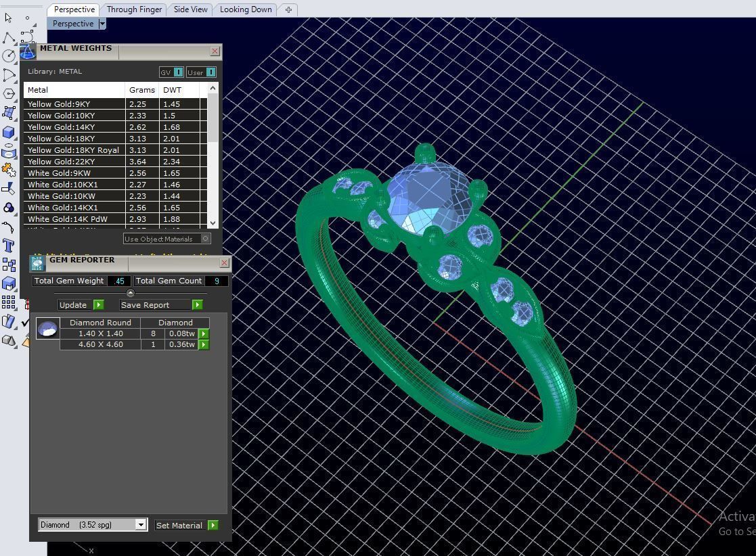The image size is (756, 556).
Task: Open the Surface from points tool
Action: pyautogui.click(x=9, y=113)
